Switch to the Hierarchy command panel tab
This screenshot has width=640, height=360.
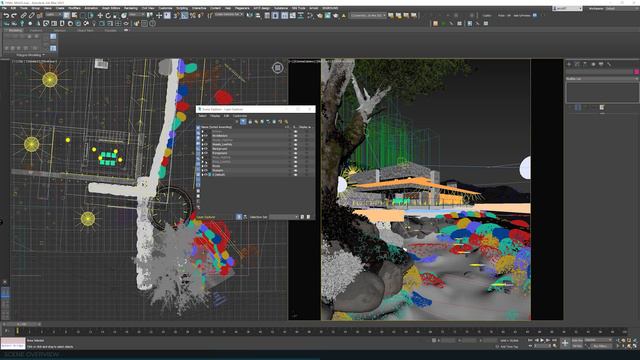point(585,64)
